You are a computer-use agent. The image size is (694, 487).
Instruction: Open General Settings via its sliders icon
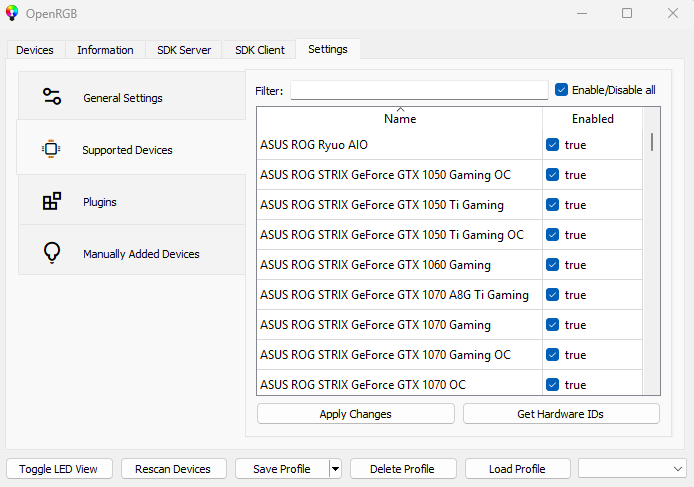tap(52, 97)
